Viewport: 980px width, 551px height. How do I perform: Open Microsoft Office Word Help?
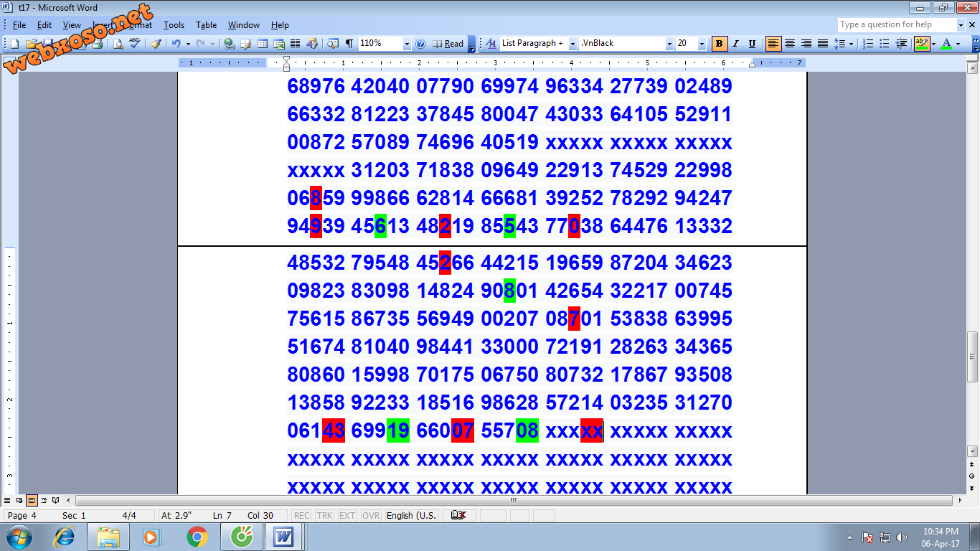[x=420, y=44]
